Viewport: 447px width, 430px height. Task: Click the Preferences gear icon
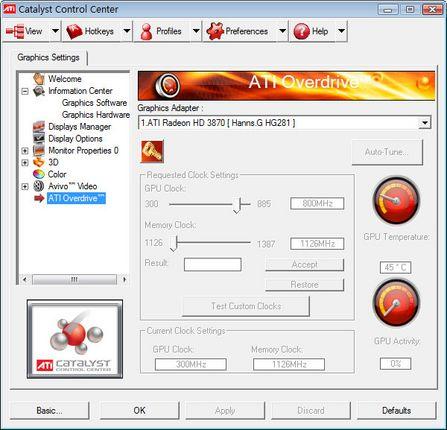pos(215,32)
